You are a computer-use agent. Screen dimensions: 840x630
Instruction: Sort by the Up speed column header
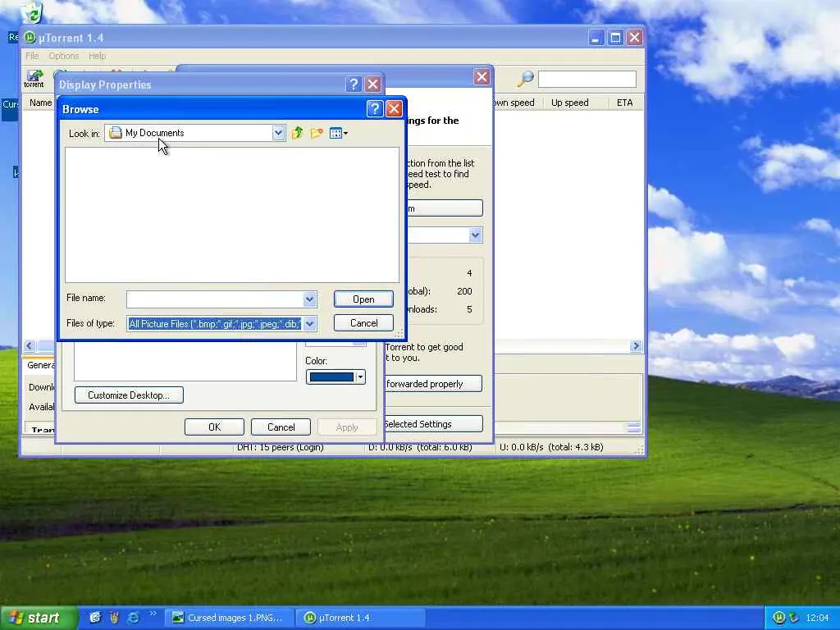point(569,103)
